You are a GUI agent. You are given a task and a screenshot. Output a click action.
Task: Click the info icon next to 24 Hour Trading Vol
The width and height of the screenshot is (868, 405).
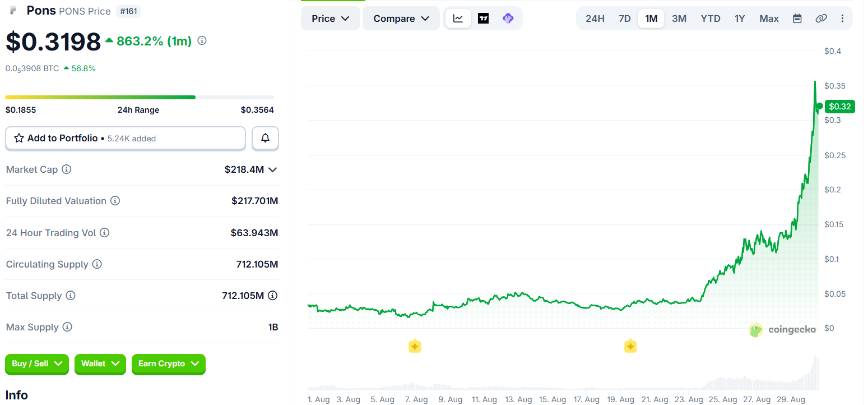point(104,233)
